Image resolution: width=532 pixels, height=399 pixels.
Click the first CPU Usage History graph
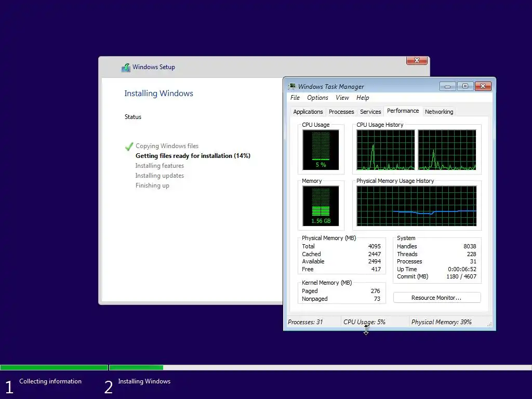(x=385, y=150)
